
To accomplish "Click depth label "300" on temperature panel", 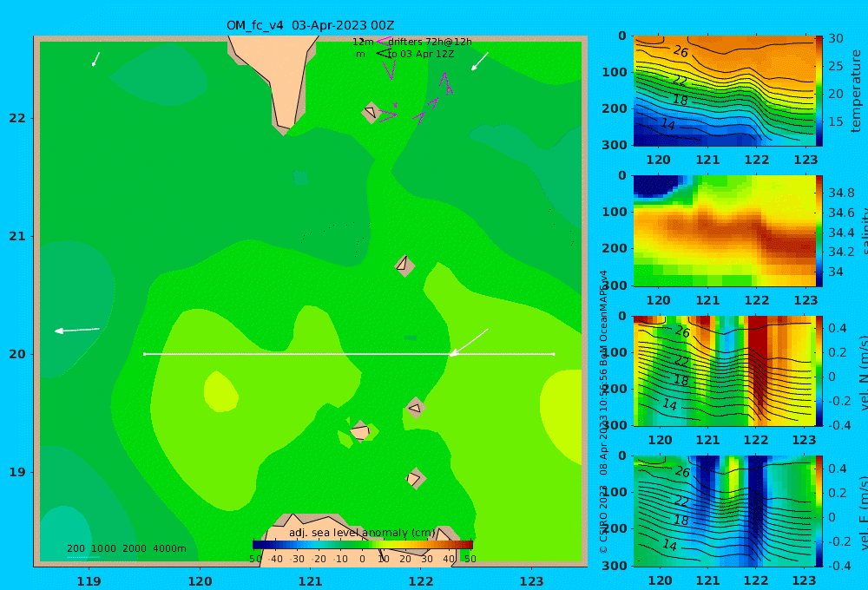I will click(x=615, y=144).
